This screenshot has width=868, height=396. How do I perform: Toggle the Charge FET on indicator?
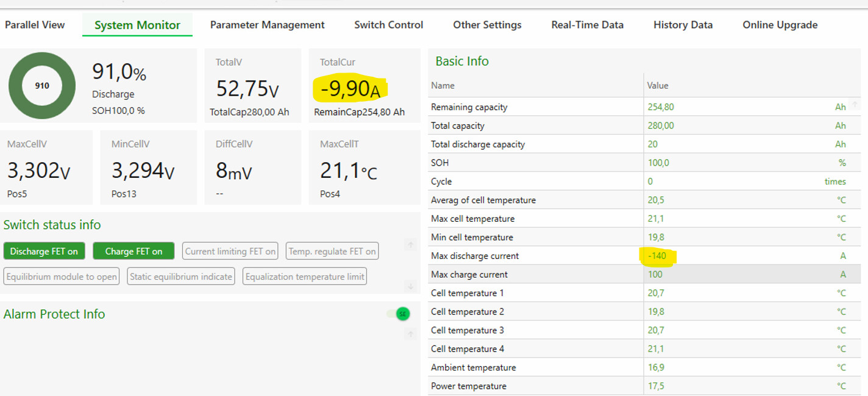133,251
